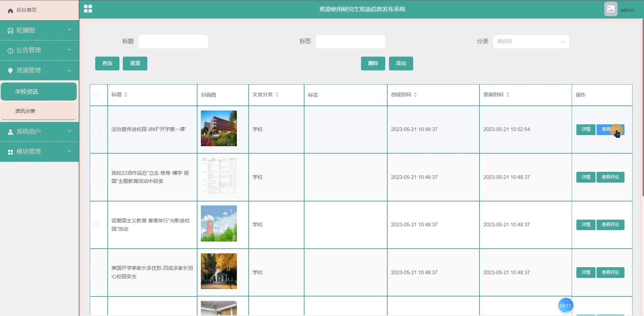Toggle the select-all checkbox in table header

coord(96,95)
